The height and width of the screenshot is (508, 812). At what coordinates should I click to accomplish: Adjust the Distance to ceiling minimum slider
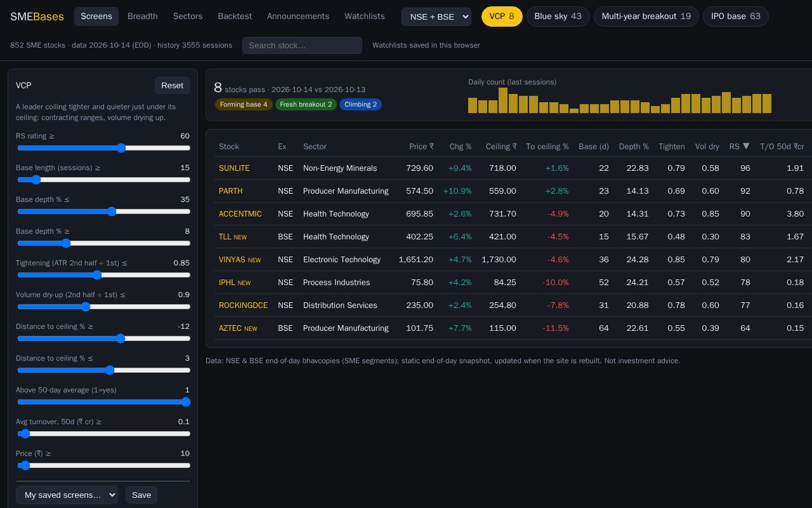[x=104, y=338]
